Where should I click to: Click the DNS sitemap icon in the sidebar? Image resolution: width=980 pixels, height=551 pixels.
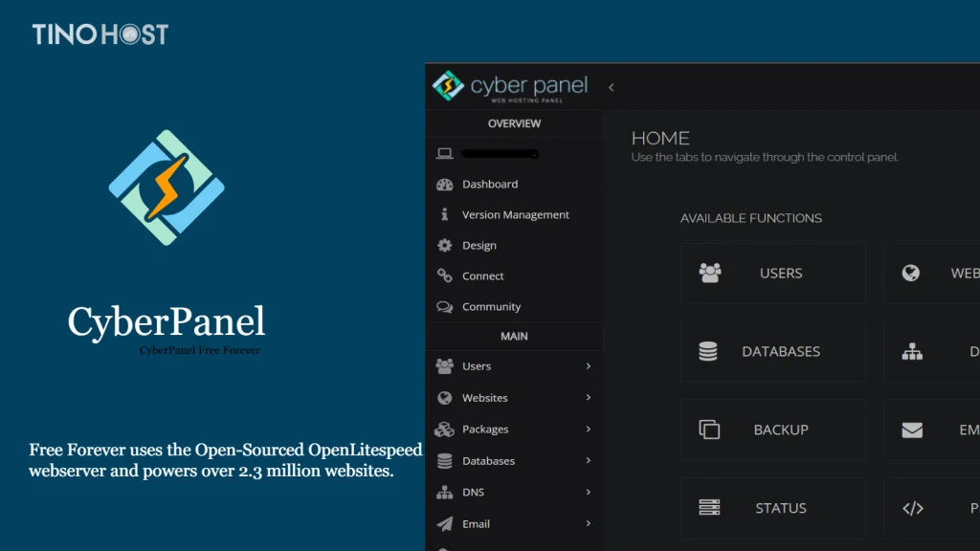pyautogui.click(x=444, y=493)
